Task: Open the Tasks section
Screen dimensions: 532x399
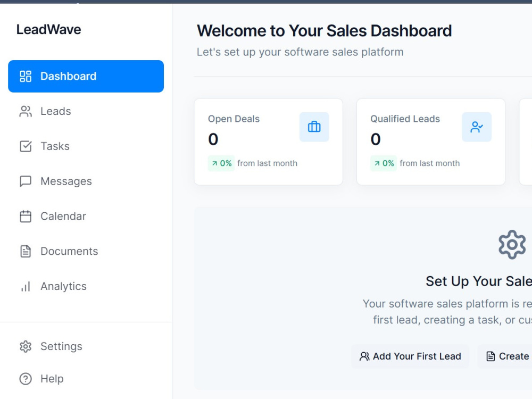Action: point(86,146)
